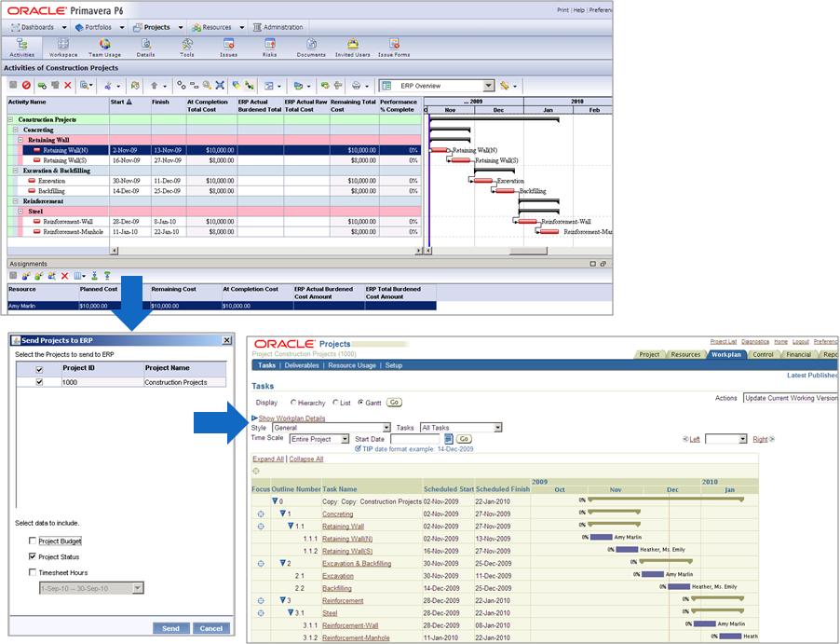
Task: Enable the Project Budget checkbox
Action: point(33,541)
